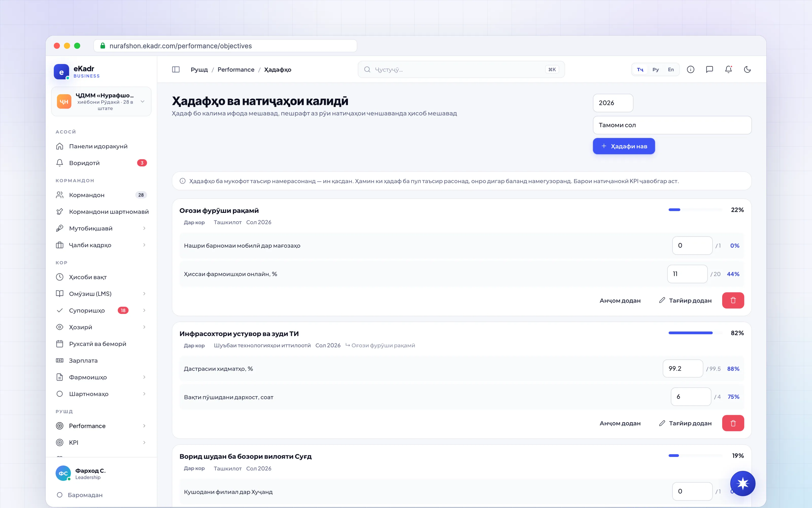Open the chat messages icon
The height and width of the screenshot is (508, 812).
[709, 70]
